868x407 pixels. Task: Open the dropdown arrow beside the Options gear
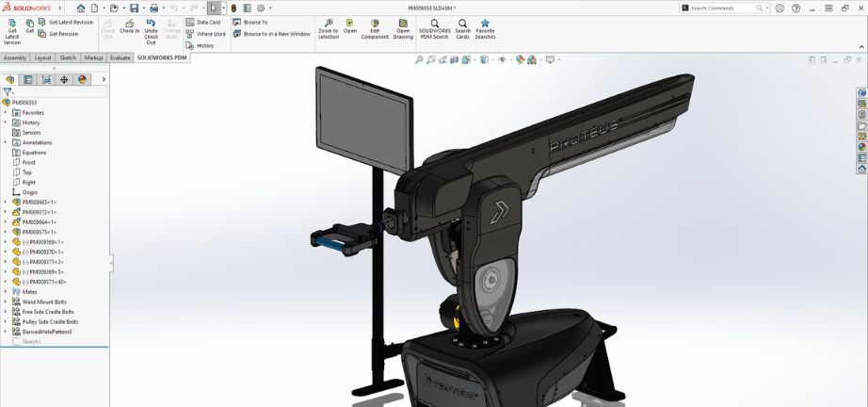(270, 8)
